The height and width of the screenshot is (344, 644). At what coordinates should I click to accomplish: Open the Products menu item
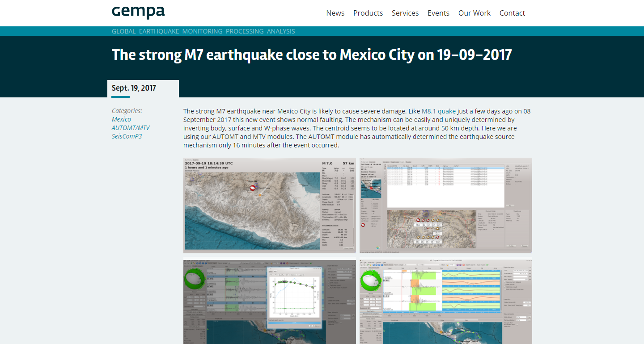(368, 13)
